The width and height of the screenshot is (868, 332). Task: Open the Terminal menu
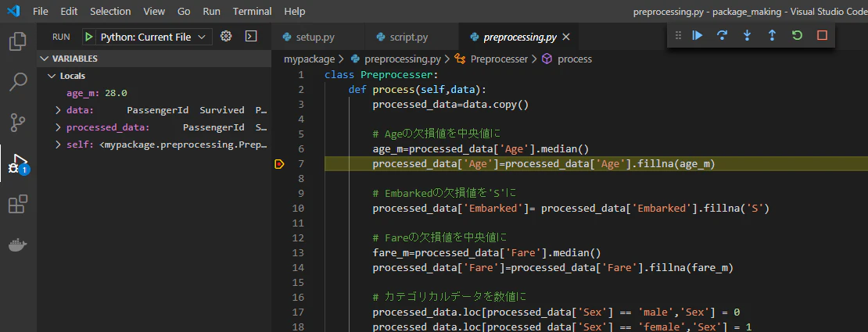coord(252,11)
